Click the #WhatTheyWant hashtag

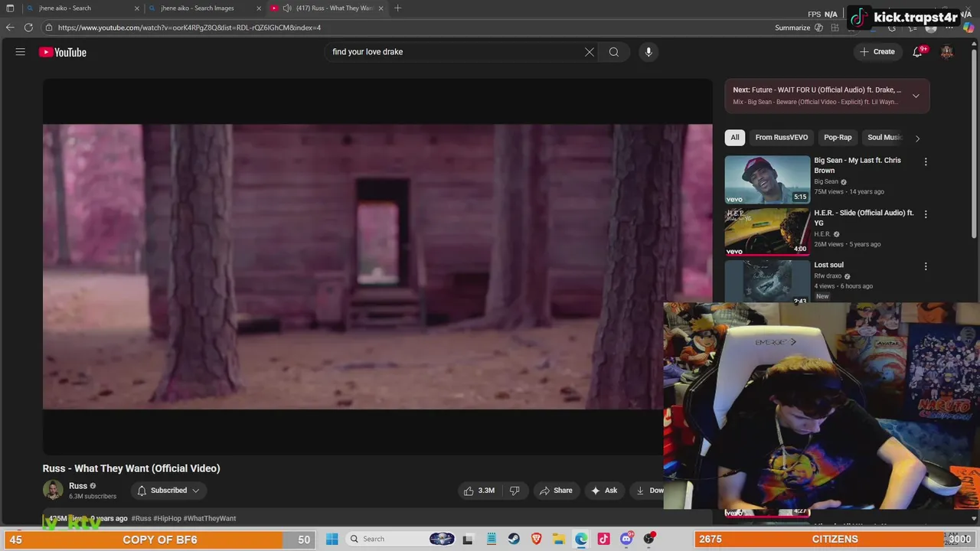coord(210,519)
